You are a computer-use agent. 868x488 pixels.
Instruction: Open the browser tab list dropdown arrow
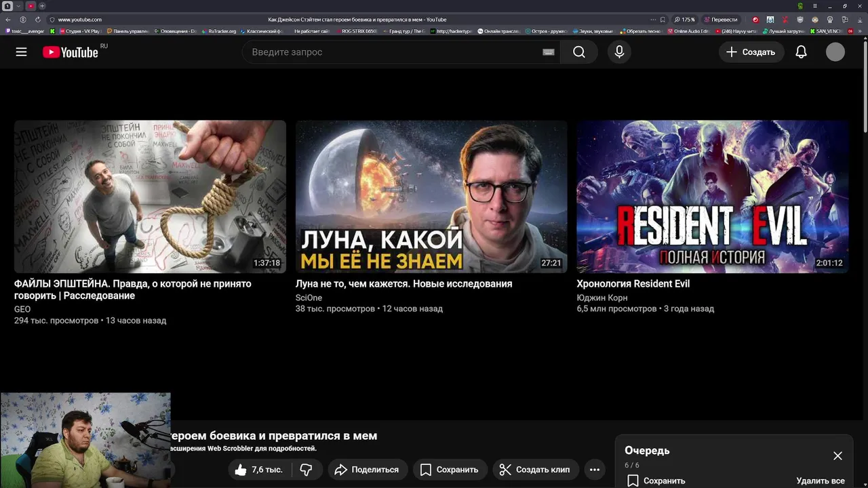coord(18,6)
